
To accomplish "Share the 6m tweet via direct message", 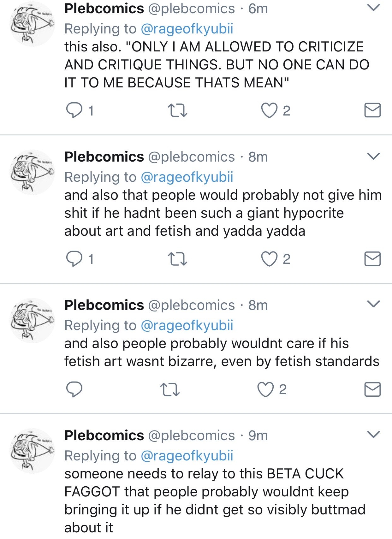I will [x=372, y=110].
